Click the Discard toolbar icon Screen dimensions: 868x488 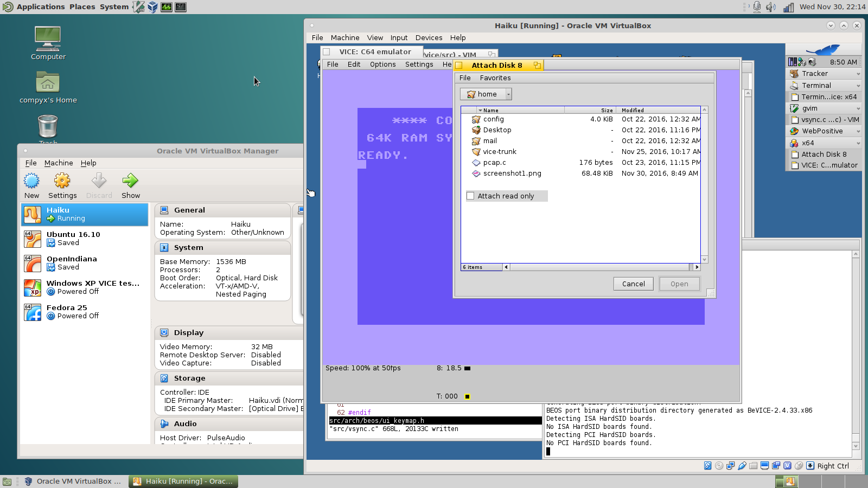[99, 185]
